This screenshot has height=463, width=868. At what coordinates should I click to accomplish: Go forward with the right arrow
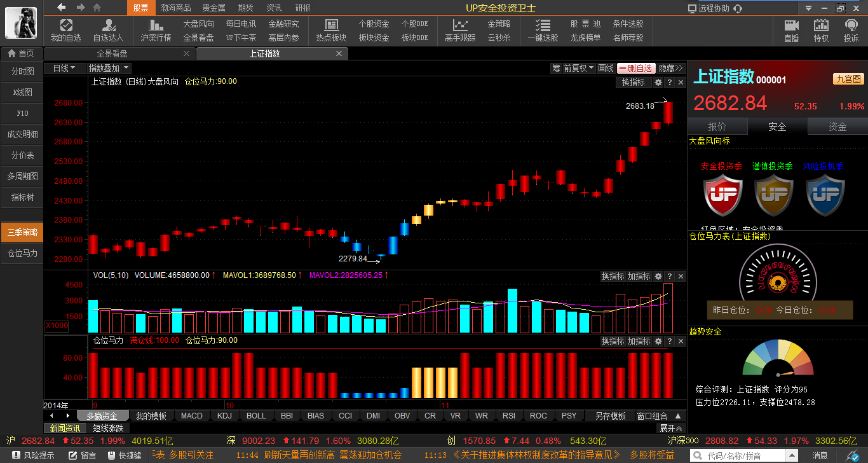pyautogui.click(x=81, y=7)
